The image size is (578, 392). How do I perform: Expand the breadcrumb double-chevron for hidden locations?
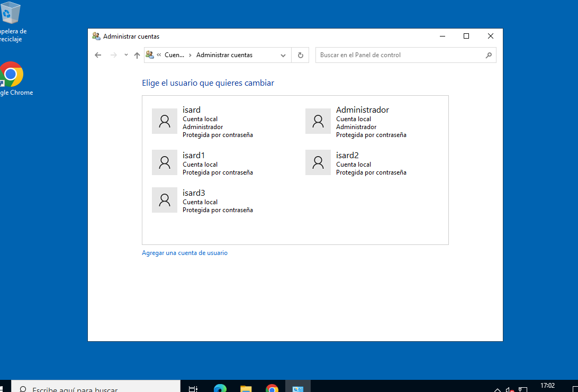pos(159,55)
